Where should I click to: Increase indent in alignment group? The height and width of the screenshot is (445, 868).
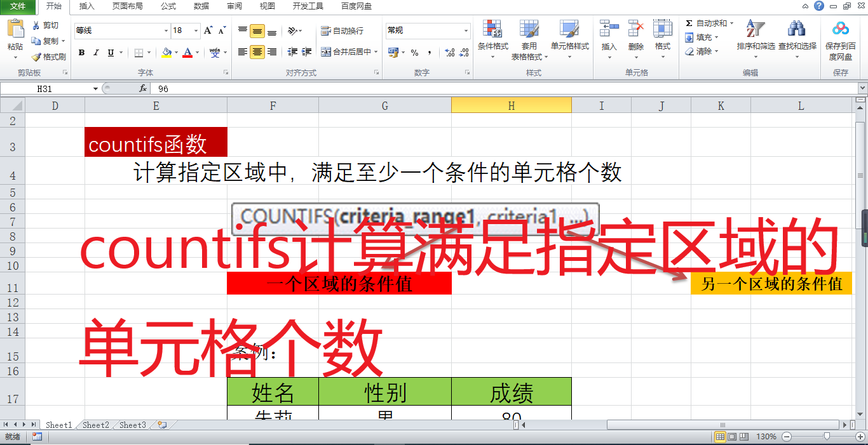tap(307, 52)
